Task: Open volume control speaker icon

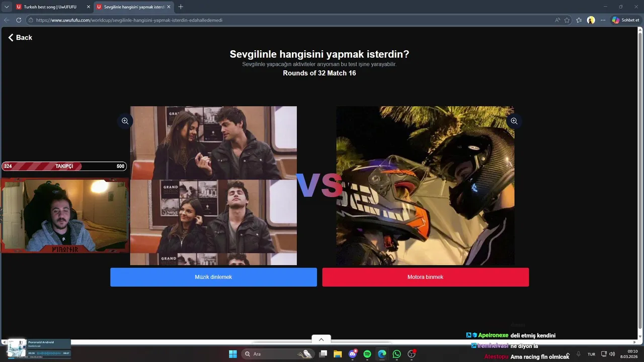Action: coord(612,354)
